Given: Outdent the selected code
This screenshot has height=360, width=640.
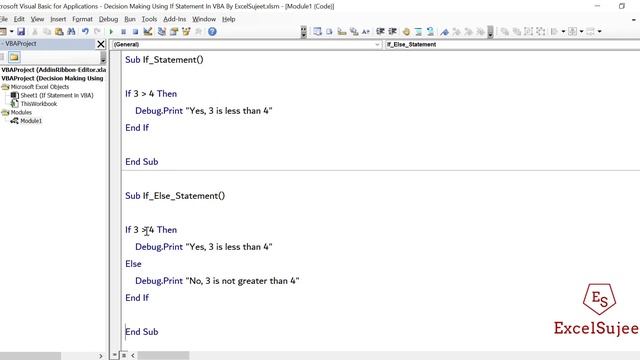Looking at the screenshot, I should click(x=393, y=31).
